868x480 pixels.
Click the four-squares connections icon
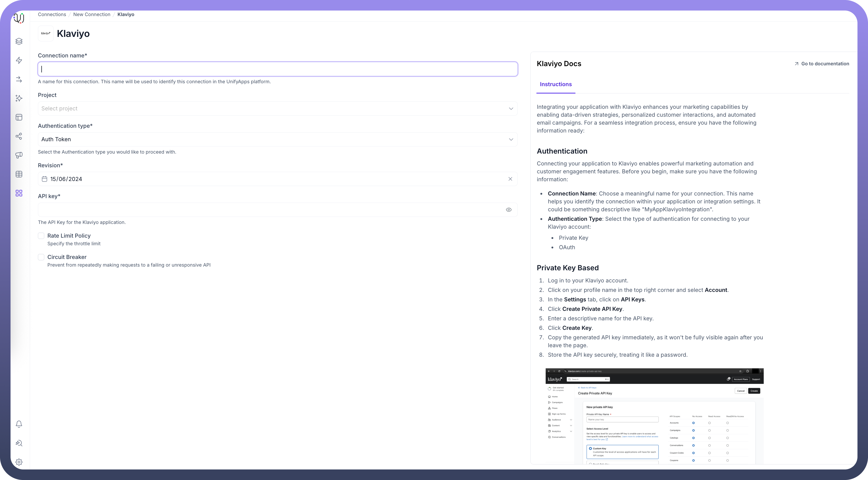[x=19, y=193]
